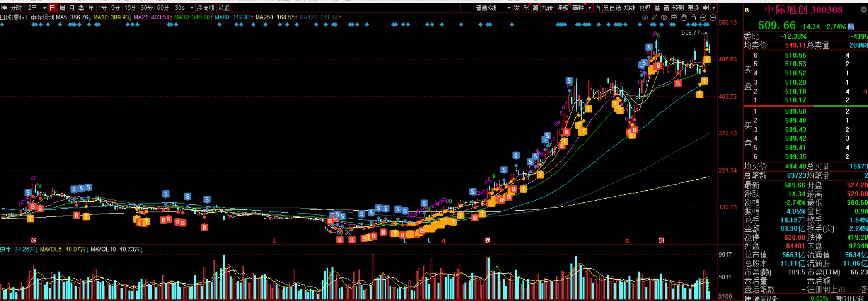The image size is (868, 301).
Task: Zoom out with the minus circle icon
Action: [713, 17]
